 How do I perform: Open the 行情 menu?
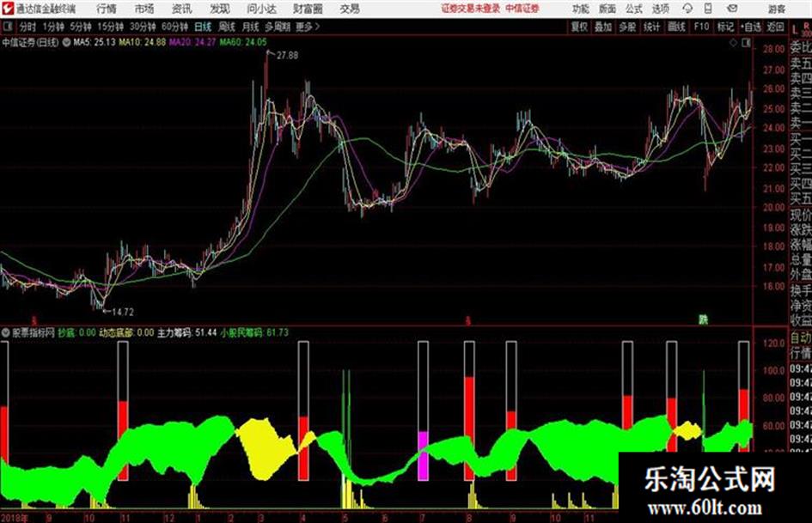(107, 9)
